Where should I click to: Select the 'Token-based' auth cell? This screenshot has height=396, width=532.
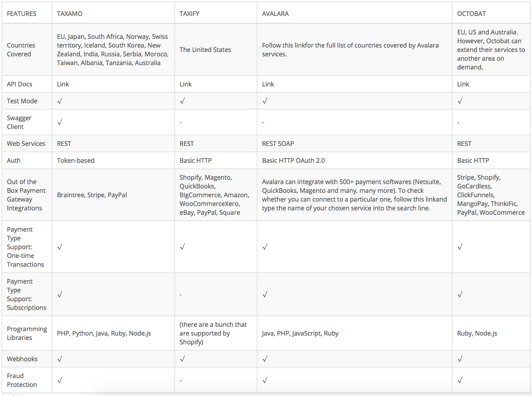coord(75,161)
